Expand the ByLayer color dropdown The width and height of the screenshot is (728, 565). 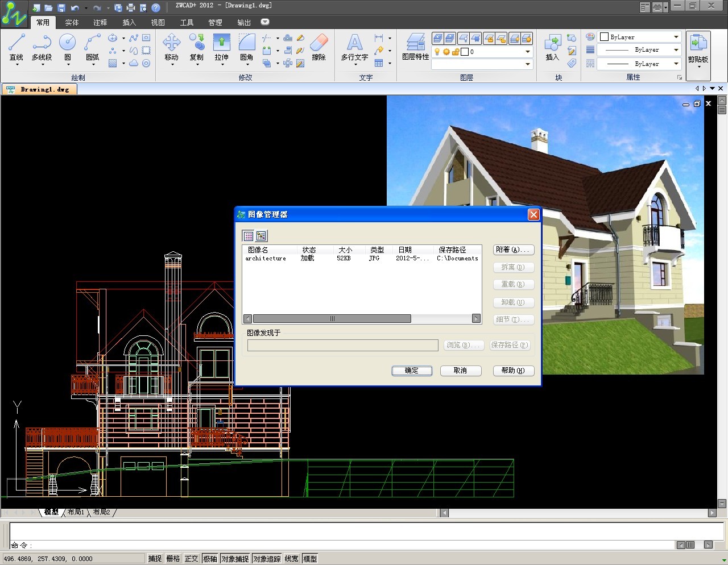pyautogui.click(x=676, y=37)
